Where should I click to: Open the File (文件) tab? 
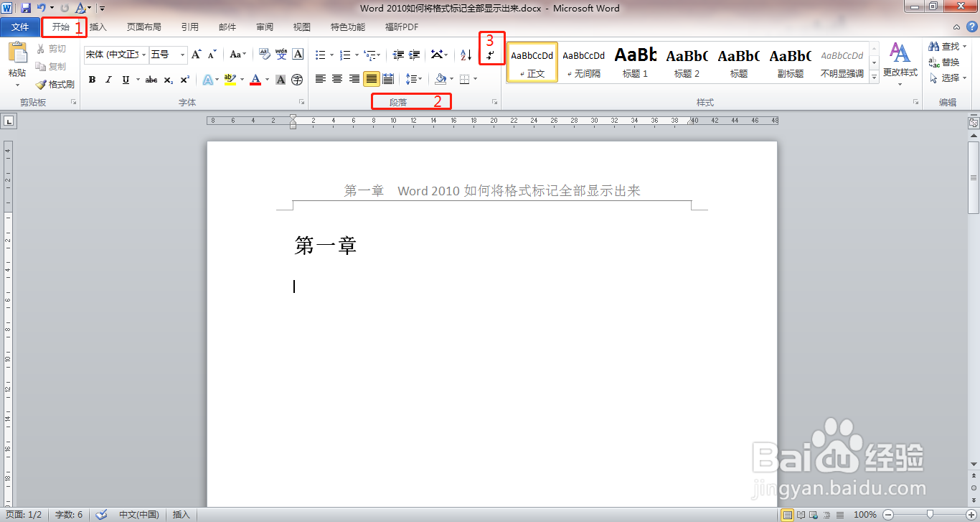coord(20,27)
